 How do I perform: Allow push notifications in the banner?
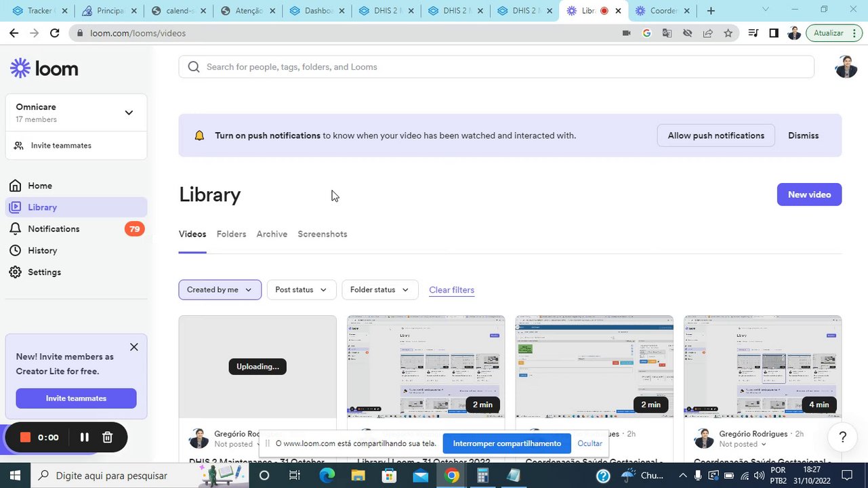click(716, 136)
